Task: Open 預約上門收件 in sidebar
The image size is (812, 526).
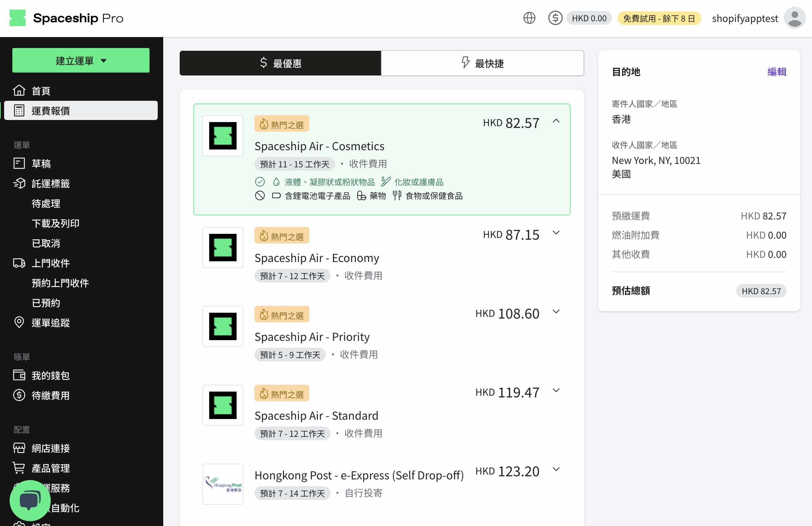Action: [x=60, y=283]
